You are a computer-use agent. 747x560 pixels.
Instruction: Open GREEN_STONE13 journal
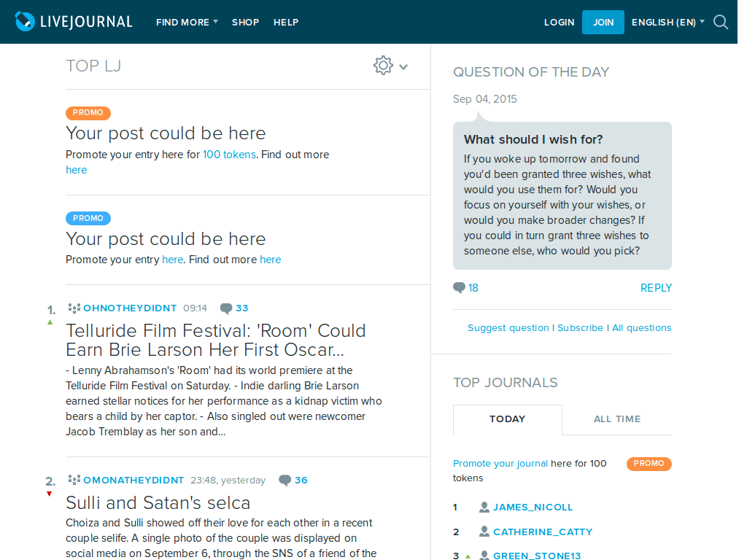click(537, 556)
